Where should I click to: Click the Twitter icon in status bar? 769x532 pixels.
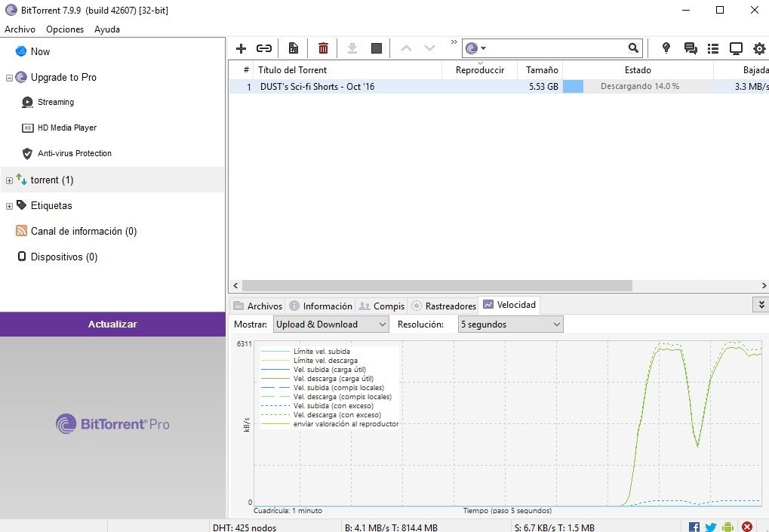[711, 527]
